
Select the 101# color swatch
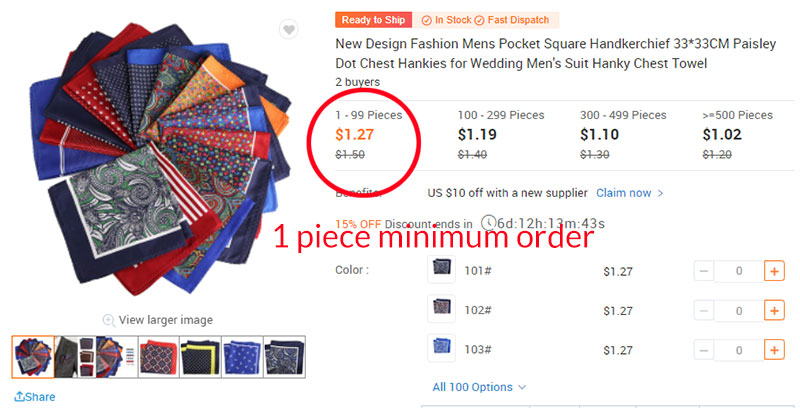tap(441, 269)
